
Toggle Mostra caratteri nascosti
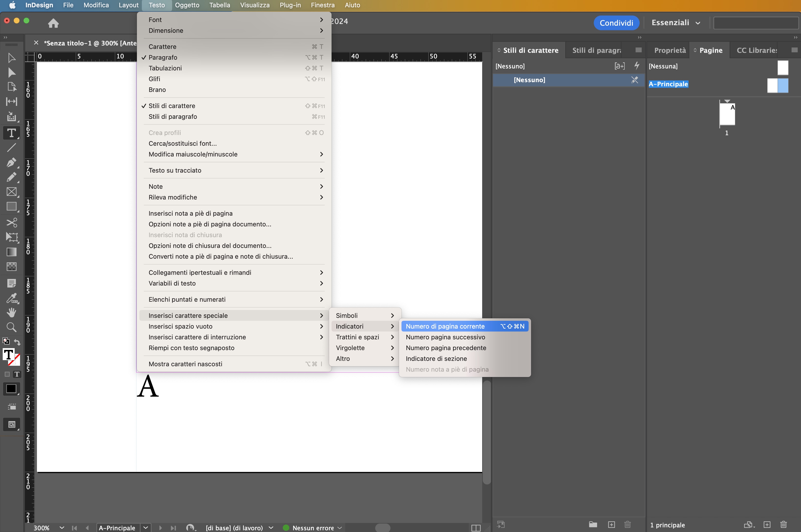[234, 364]
